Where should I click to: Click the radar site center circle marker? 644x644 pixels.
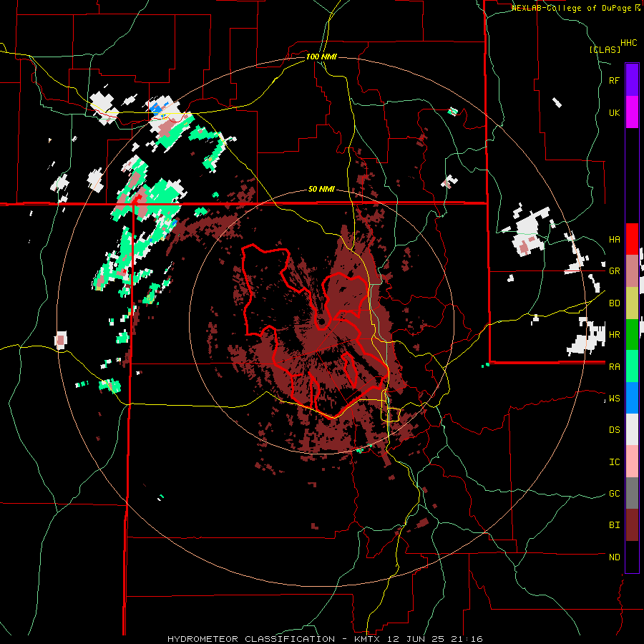point(321,321)
